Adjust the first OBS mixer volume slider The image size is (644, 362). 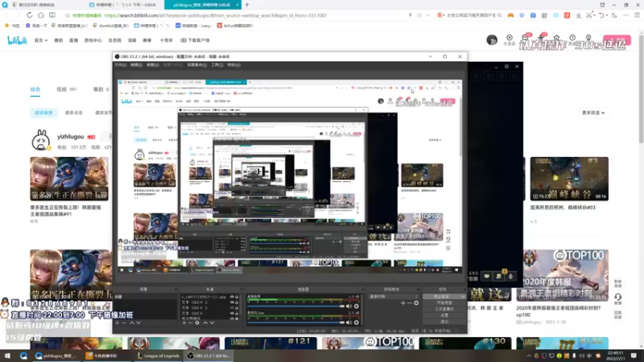point(295,306)
